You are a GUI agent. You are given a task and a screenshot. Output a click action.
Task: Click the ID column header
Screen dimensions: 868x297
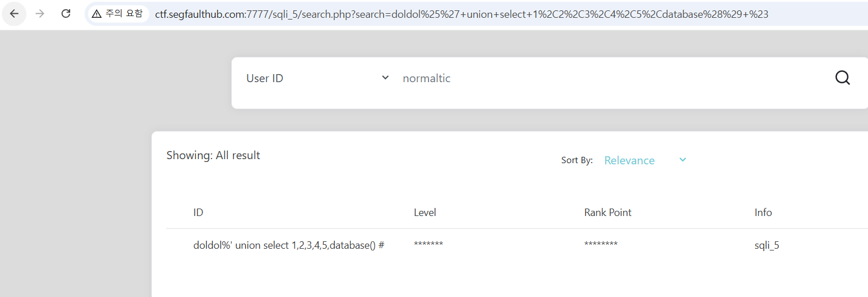198,213
